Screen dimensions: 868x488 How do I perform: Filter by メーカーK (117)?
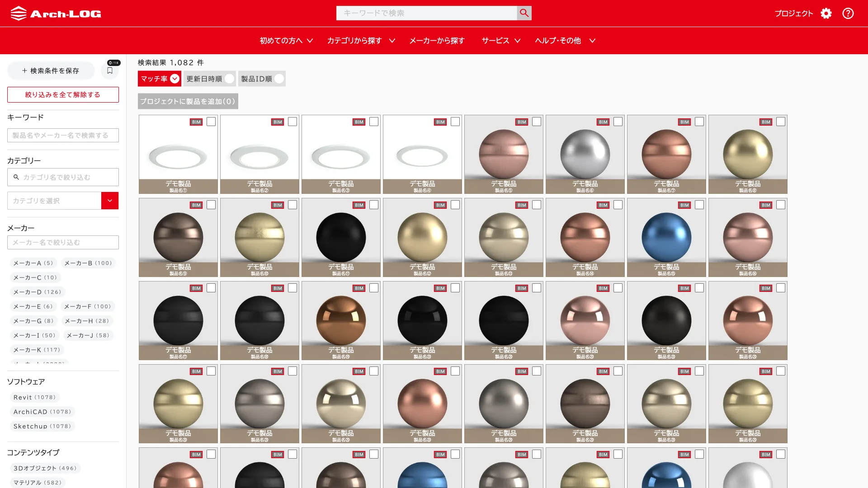(37, 350)
